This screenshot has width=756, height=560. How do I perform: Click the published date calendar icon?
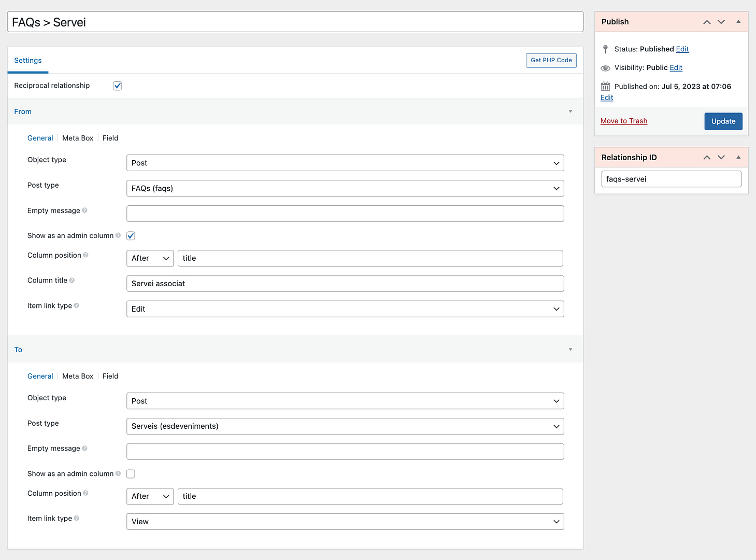pyautogui.click(x=605, y=86)
